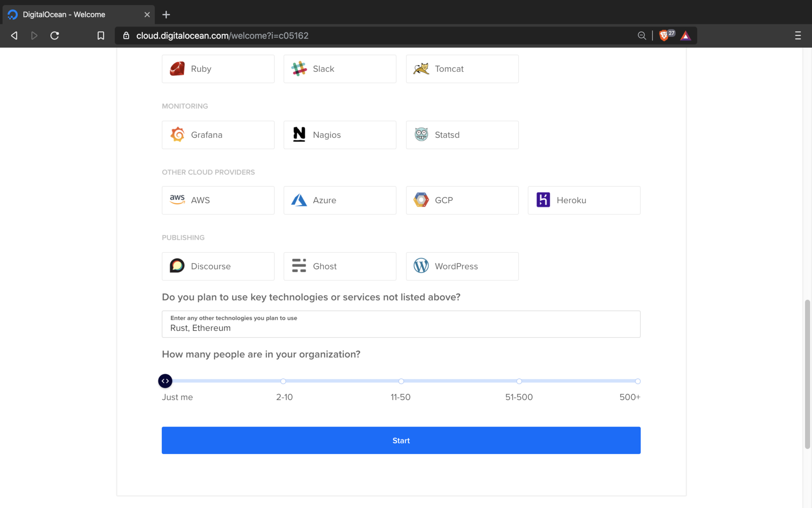Click the lock icon in the address bar
The width and height of the screenshot is (812, 508).
pyautogui.click(x=126, y=36)
